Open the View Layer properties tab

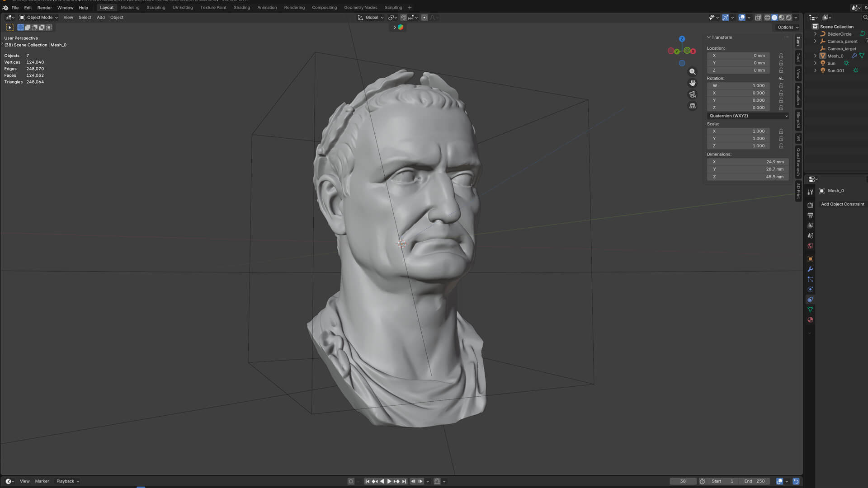(810, 225)
